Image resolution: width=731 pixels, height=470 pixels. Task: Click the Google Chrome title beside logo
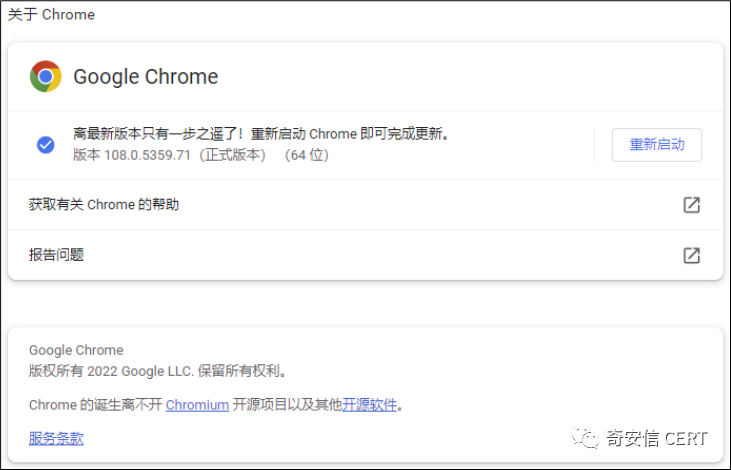145,76
